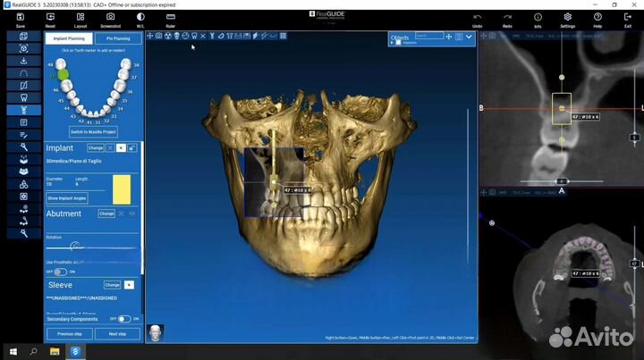Viewport: 644px width, 360px height.
Task: Click the tooth icon in 3D view toolbar
Action: coord(194,36)
